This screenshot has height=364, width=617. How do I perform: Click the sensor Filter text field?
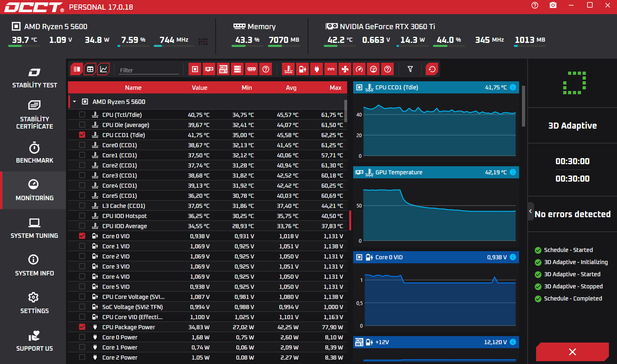click(x=149, y=70)
